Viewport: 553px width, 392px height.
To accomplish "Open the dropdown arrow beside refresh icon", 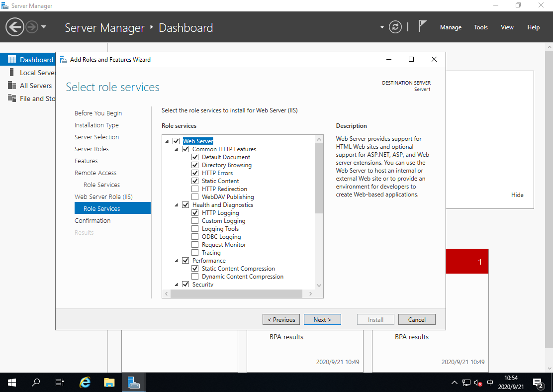I will (382, 27).
